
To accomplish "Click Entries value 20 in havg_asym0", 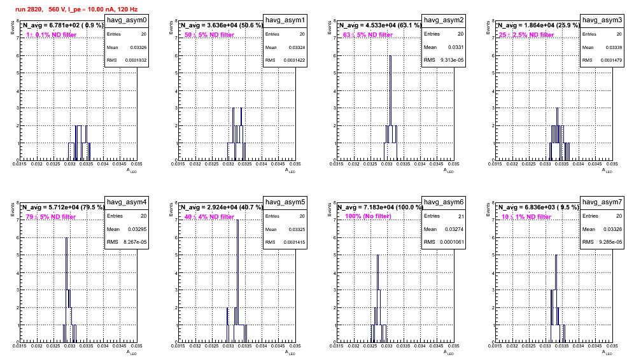I will (x=144, y=34).
